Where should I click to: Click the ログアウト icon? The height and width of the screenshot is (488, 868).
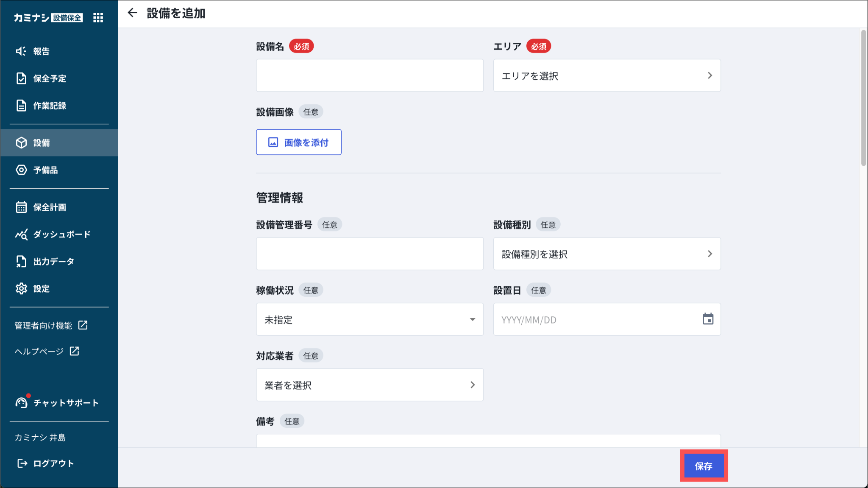(x=22, y=463)
